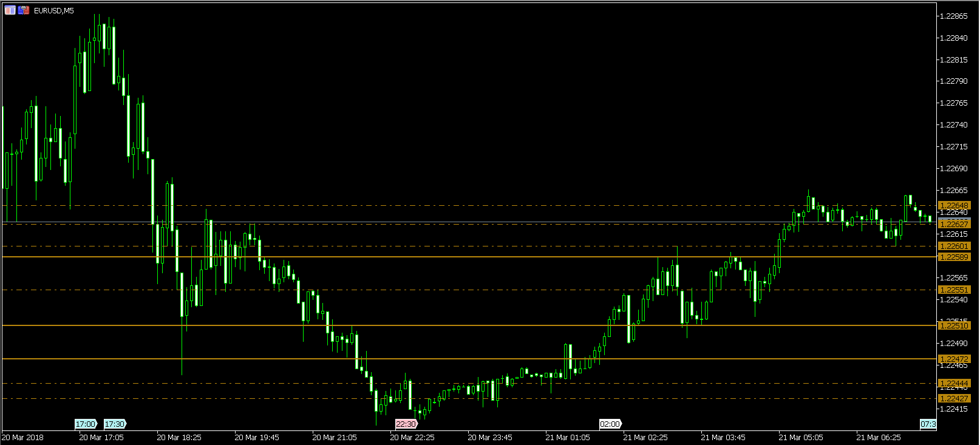Click the time marker at far right edge

coord(928,424)
